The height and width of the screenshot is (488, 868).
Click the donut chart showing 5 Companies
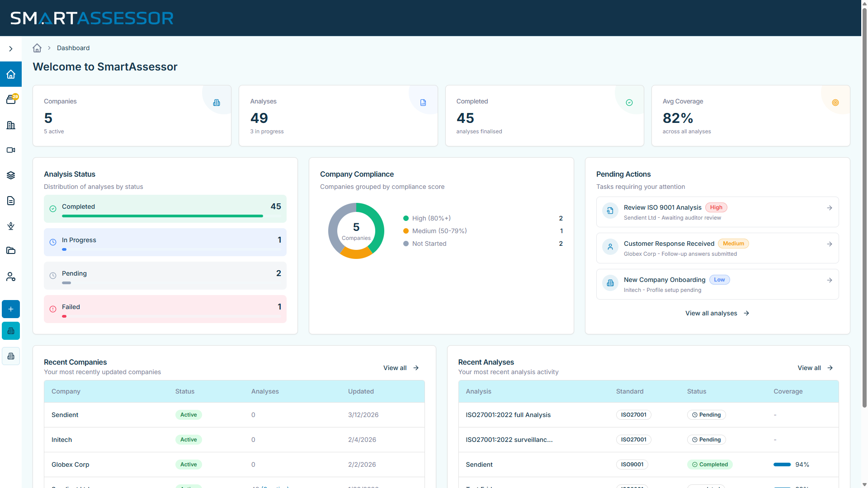[x=356, y=231]
